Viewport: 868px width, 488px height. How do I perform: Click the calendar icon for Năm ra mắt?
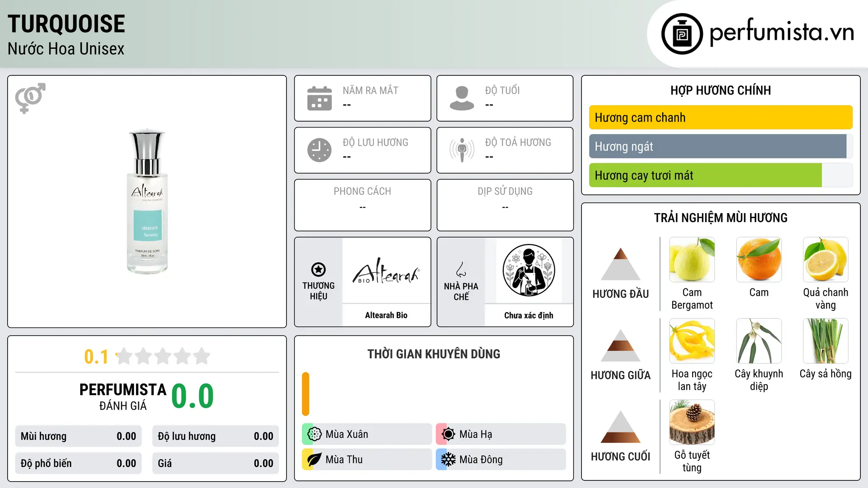coord(320,98)
